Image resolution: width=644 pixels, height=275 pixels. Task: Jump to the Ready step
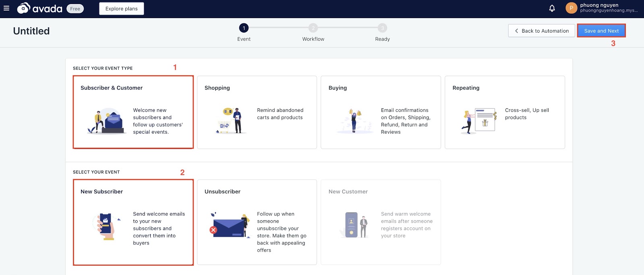tap(382, 28)
